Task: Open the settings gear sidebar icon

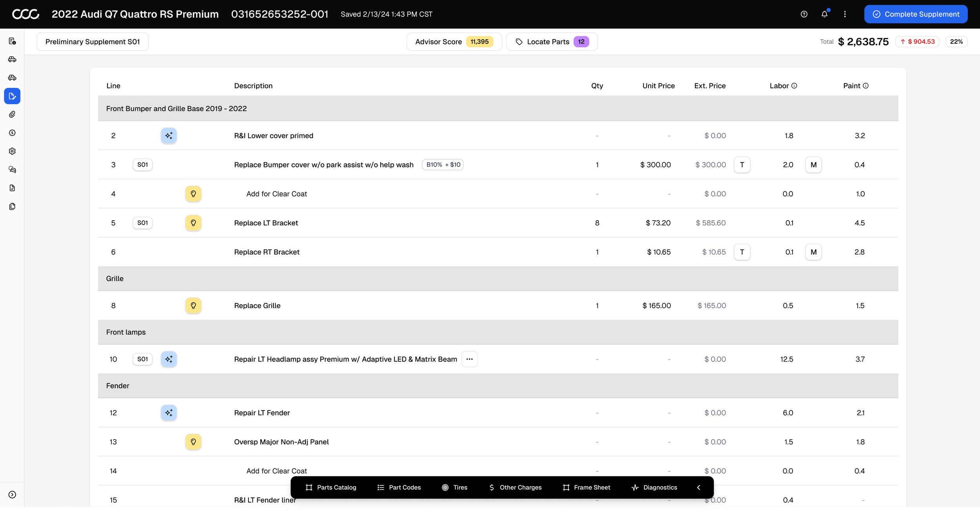Action: tap(12, 151)
